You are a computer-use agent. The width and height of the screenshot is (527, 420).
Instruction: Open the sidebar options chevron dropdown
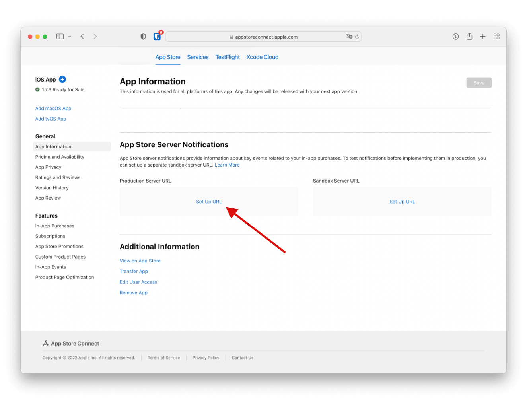[x=70, y=36]
